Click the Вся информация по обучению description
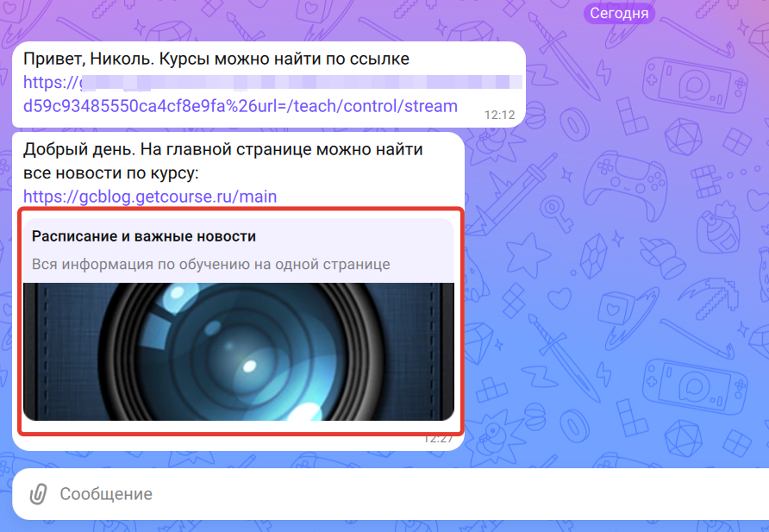The width and height of the screenshot is (769, 532). (211, 265)
